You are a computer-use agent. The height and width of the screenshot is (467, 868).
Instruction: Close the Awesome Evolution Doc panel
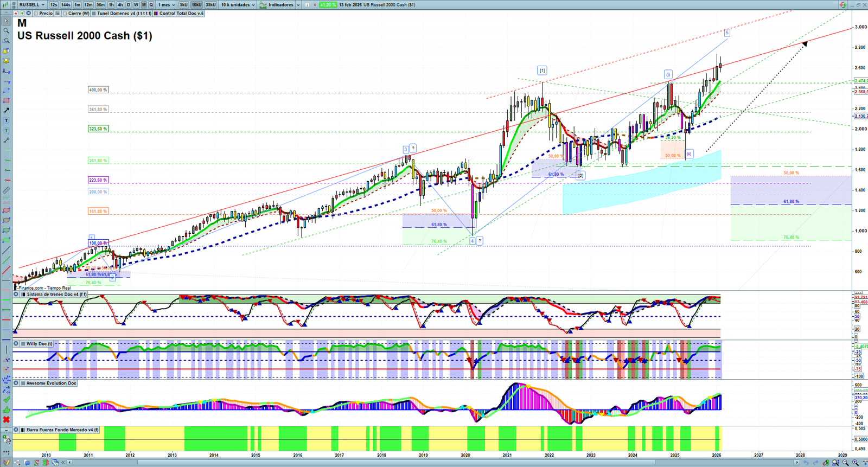pos(16,383)
